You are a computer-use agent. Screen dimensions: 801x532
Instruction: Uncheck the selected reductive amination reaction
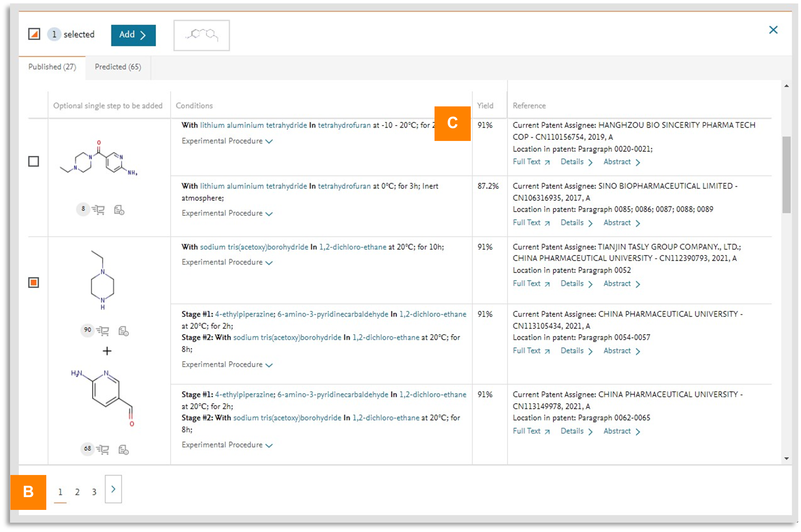click(34, 283)
